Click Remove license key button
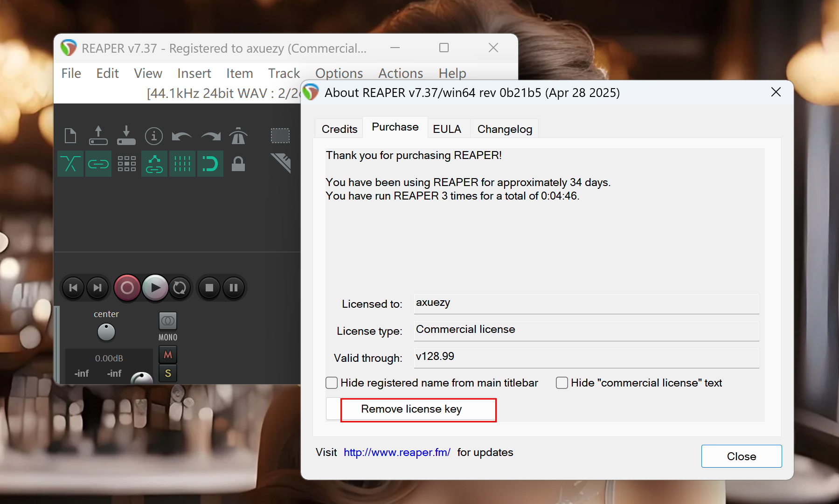 411,409
